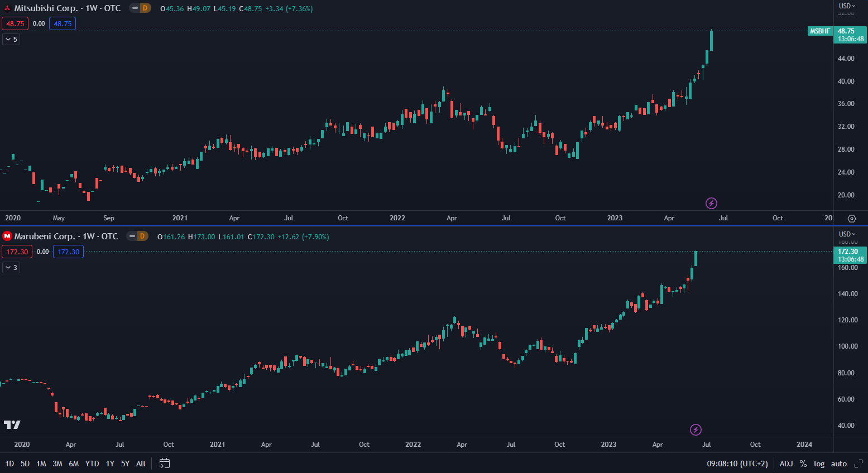Open timezone menu showing 09:08:10 (UTC+2)
The width and height of the screenshot is (868, 473).
pyautogui.click(x=737, y=464)
